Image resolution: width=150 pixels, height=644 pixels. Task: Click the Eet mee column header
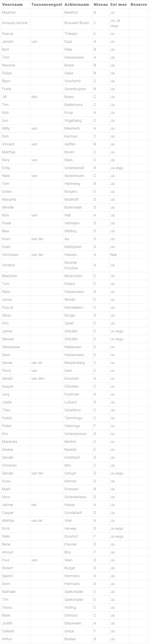coord(119,4)
